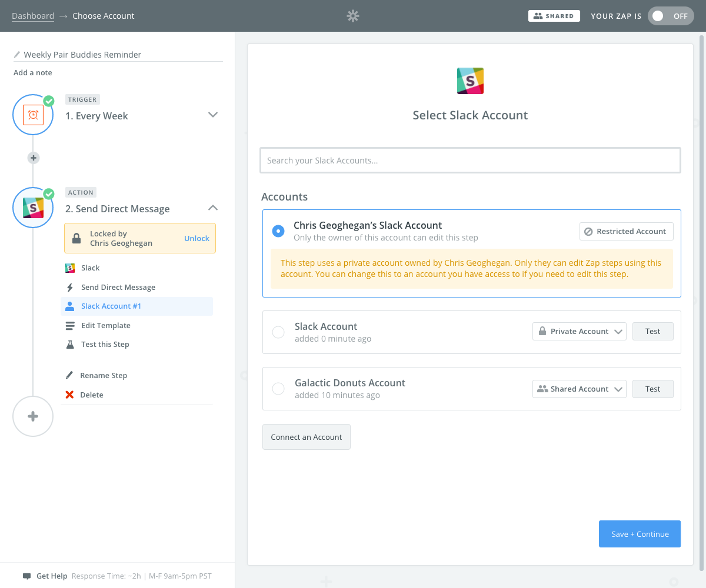This screenshot has width=706, height=588.
Task: Click the small plus between steps
Action: click(34, 158)
